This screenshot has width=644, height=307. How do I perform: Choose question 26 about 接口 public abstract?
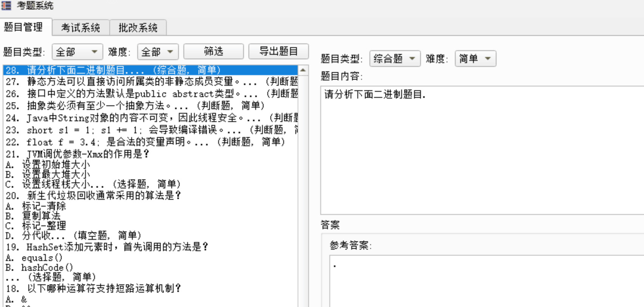click(x=132, y=94)
